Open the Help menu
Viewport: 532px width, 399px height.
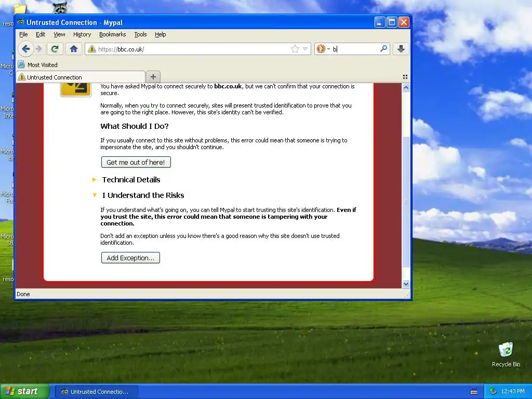(x=160, y=34)
